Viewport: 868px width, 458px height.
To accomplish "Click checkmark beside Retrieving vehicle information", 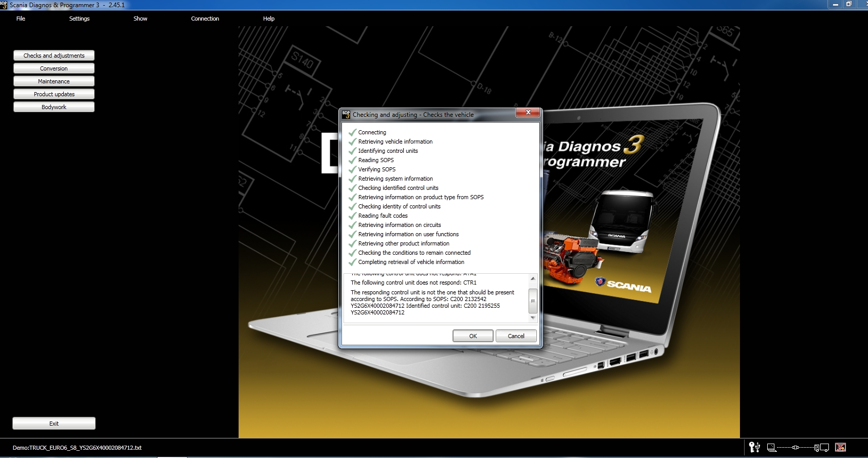I will [352, 142].
